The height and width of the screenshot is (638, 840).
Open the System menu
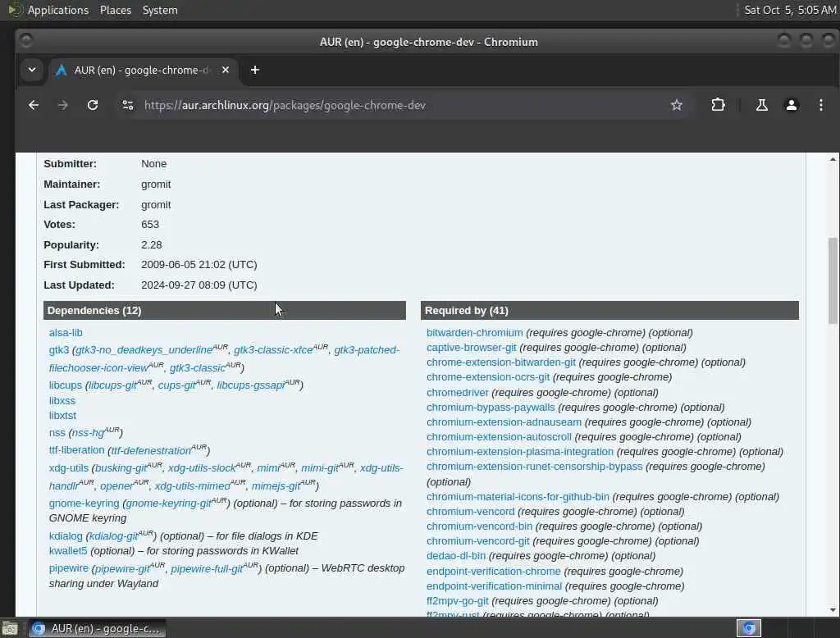[x=160, y=10]
